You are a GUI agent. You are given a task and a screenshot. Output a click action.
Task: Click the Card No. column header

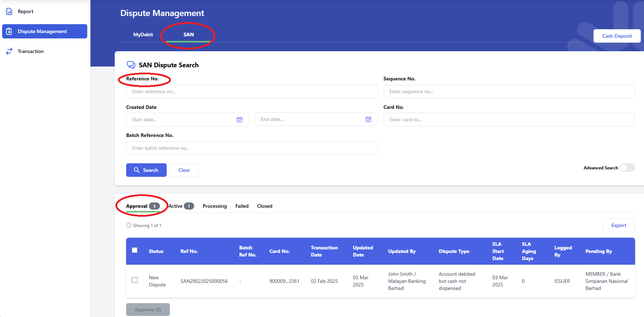280,251
